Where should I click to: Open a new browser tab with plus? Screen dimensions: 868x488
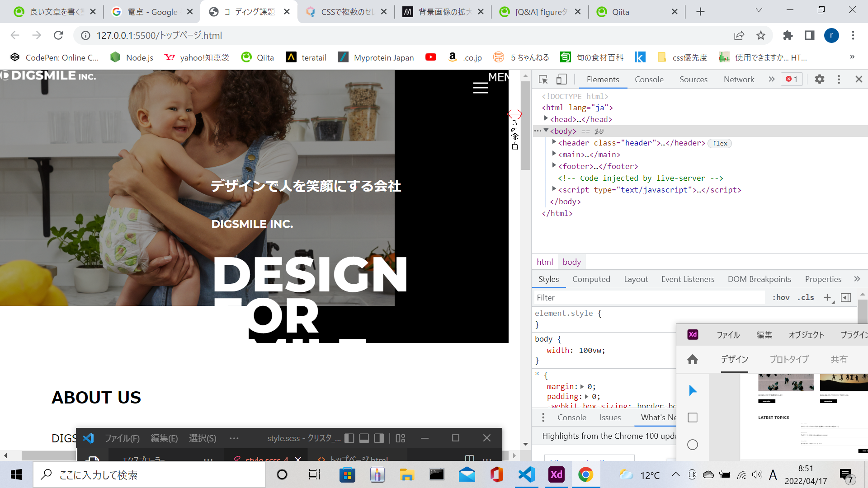coord(700,12)
